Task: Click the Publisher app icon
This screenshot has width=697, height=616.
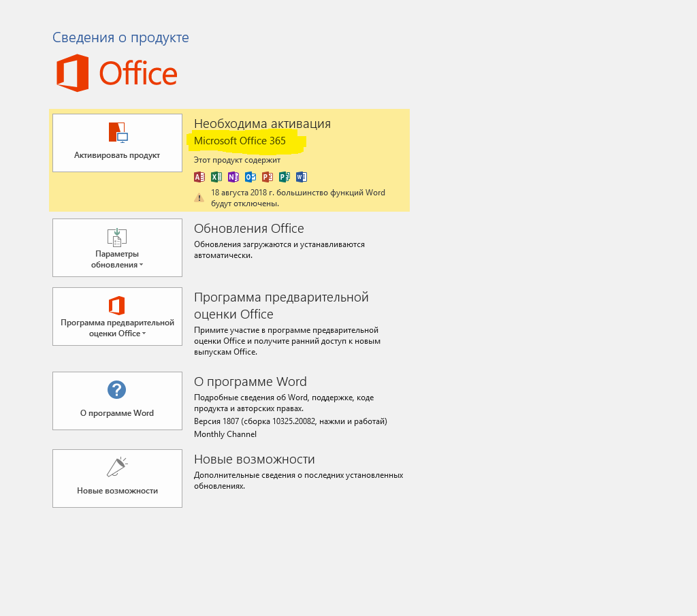Action: pos(285,177)
